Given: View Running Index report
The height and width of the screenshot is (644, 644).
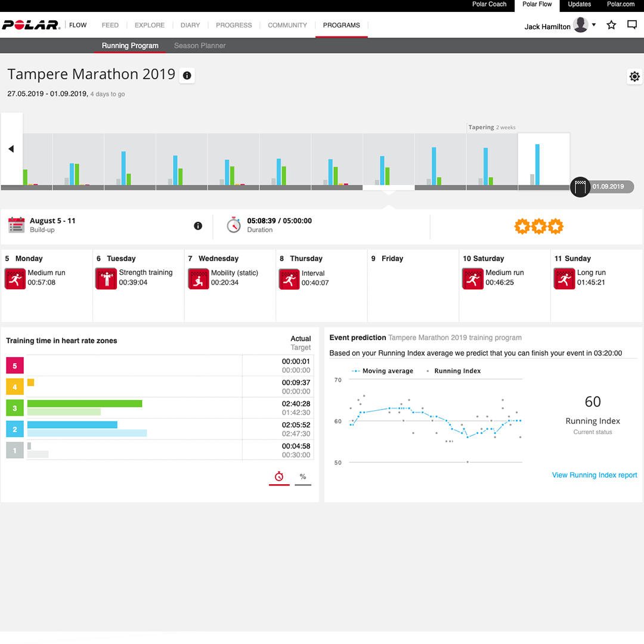Looking at the screenshot, I should coord(595,475).
